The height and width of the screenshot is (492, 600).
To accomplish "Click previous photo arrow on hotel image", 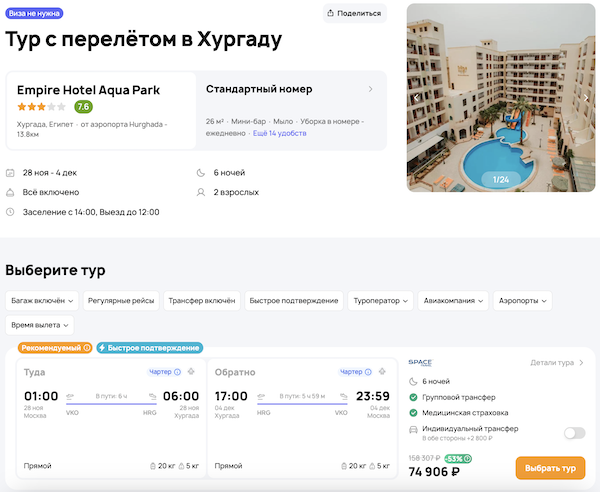I will pos(416,98).
